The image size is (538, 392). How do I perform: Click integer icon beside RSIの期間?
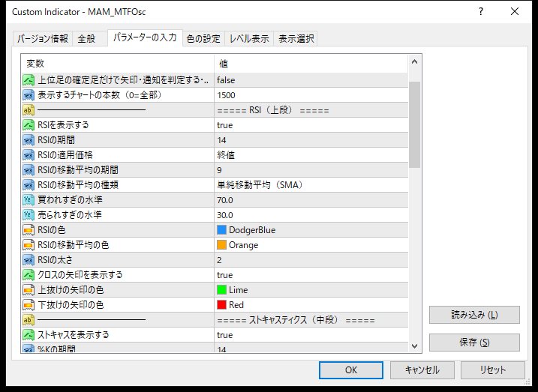pos(29,140)
